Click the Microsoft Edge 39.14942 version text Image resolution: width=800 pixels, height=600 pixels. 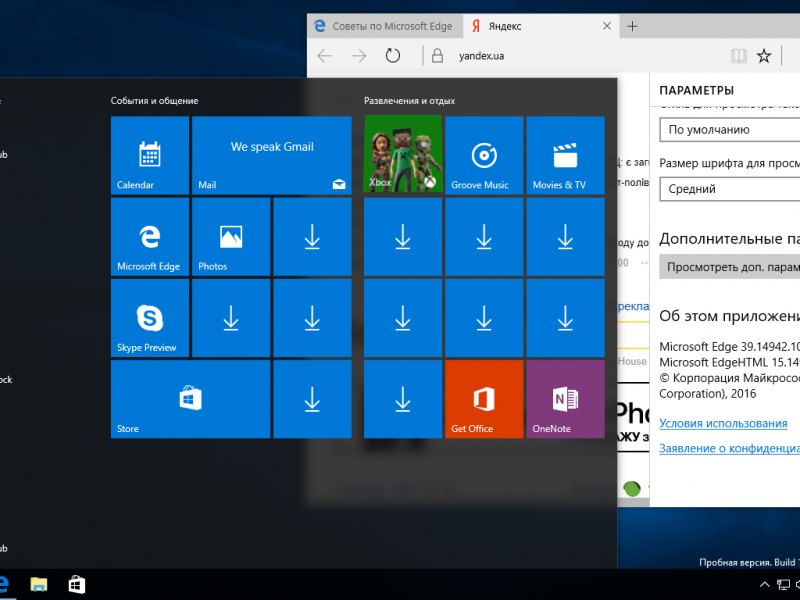pyautogui.click(x=730, y=347)
